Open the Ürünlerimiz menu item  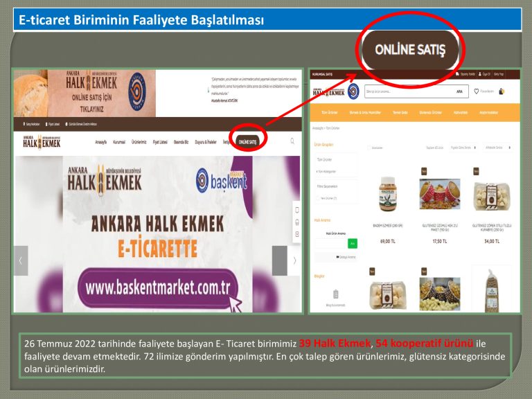pyautogui.click(x=139, y=142)
